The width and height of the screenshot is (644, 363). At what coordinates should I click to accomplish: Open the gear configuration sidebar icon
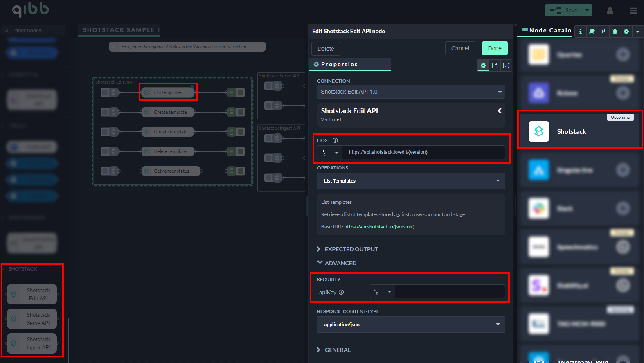pos(626,32)
